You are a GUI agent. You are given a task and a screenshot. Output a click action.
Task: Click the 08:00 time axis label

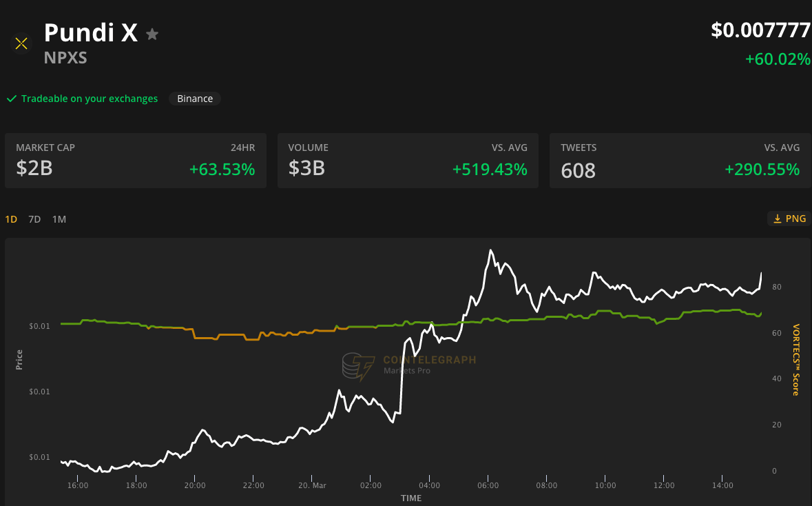(547, 486)
